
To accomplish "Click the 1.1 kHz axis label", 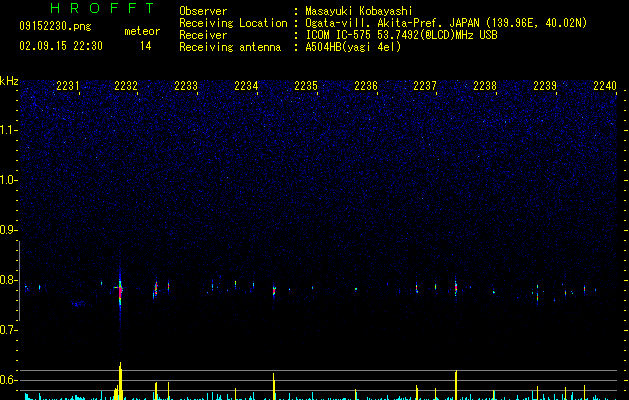I will click(x=9, y=130).
